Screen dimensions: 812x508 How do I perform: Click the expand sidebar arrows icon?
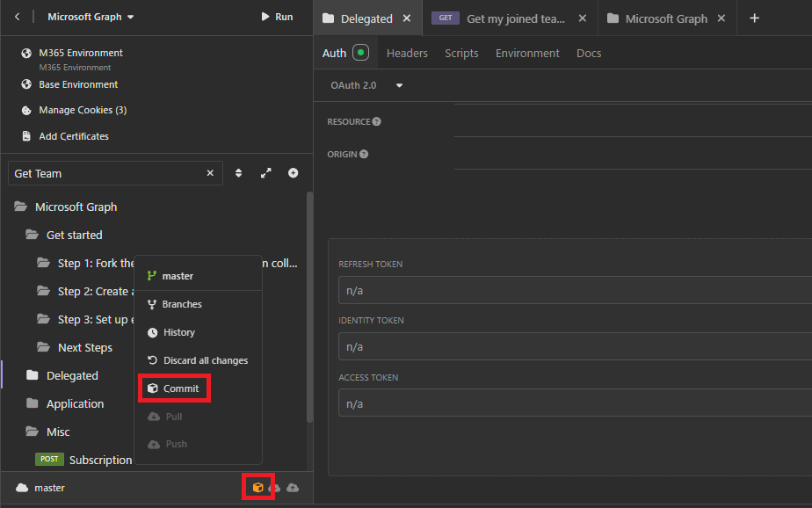[x=265, y=173]
